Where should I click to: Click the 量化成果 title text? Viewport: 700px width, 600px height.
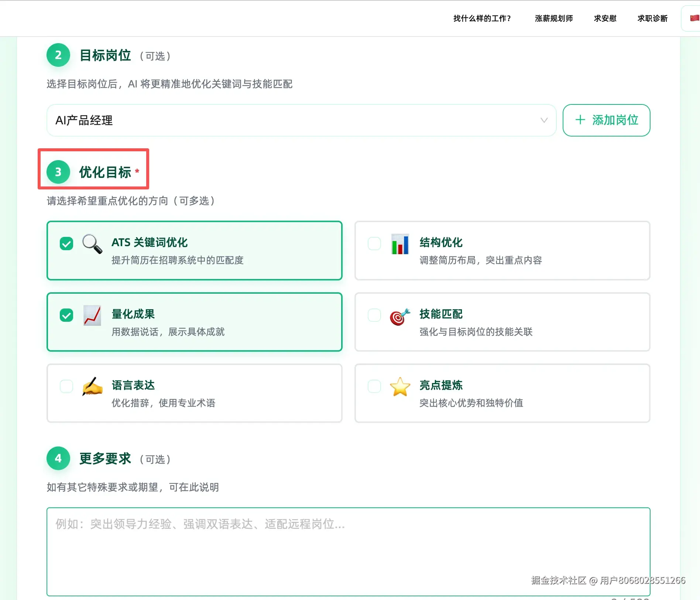133,314
